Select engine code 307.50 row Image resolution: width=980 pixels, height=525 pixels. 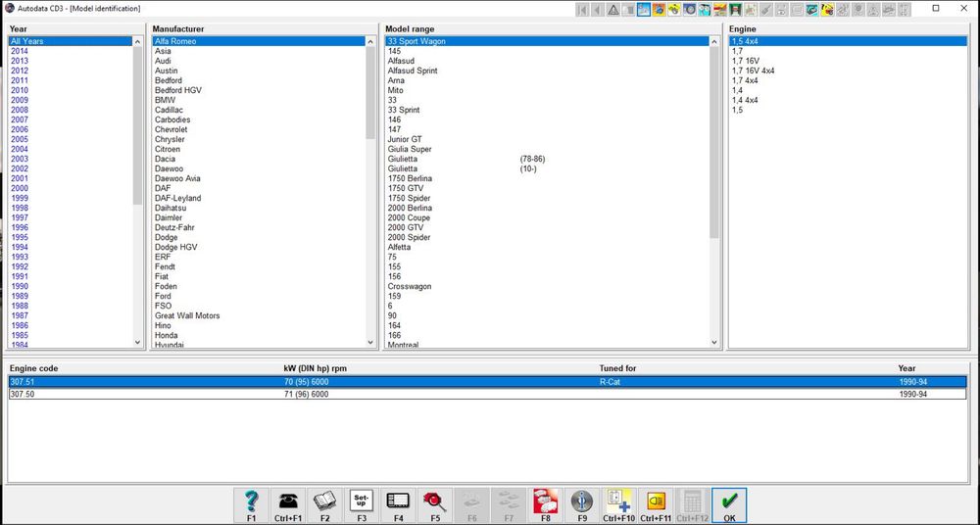click(23, 394)
